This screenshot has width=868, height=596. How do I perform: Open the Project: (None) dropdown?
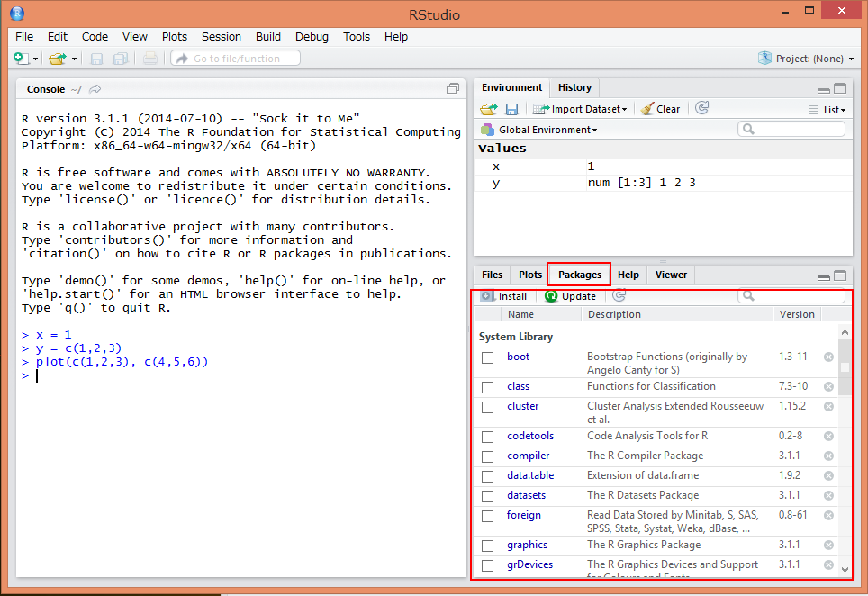coord(806,59)
